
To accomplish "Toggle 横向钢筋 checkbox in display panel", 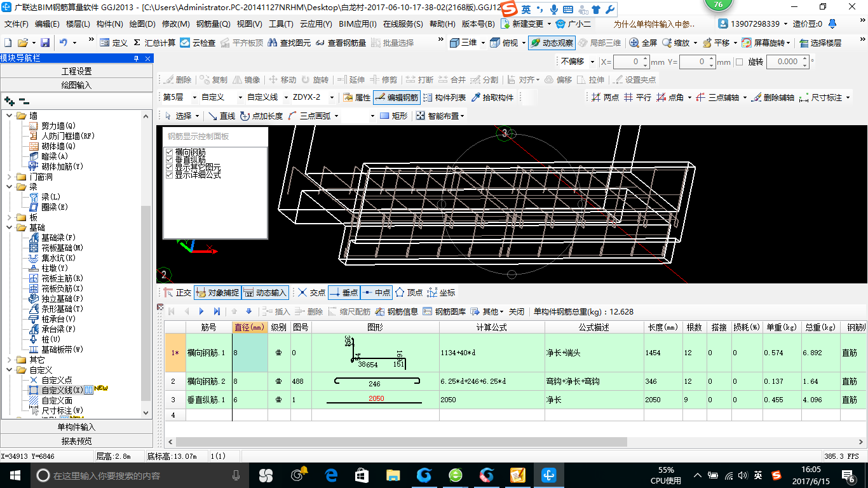I will 169,152.
